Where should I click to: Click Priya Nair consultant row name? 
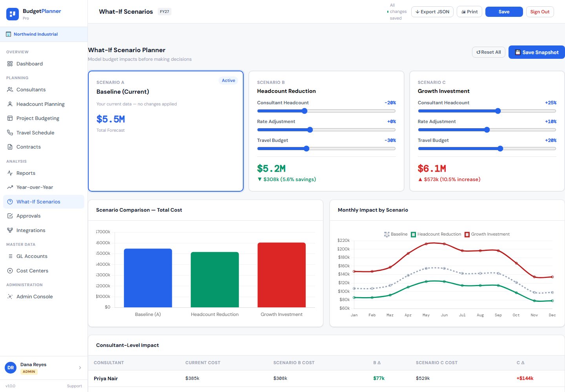tap(106, 378)
